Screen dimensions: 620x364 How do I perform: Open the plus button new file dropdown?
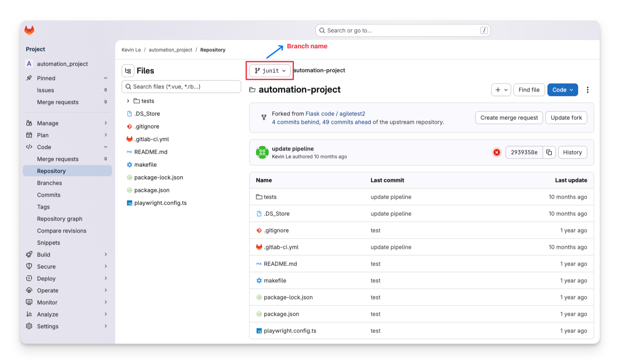point(501,90)
